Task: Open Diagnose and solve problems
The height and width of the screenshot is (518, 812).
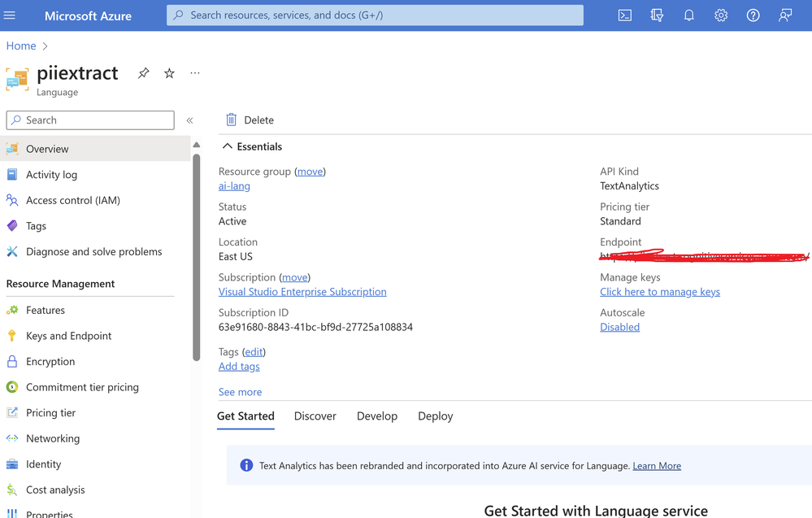Action: [95, 252]
